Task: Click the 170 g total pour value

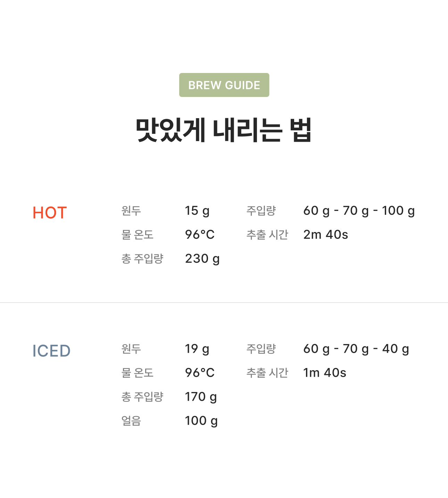Action: click(201, 397)
